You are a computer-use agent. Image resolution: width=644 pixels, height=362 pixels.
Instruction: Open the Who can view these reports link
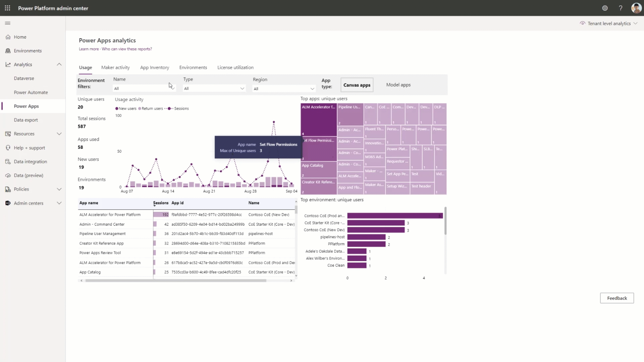point(127,49)
